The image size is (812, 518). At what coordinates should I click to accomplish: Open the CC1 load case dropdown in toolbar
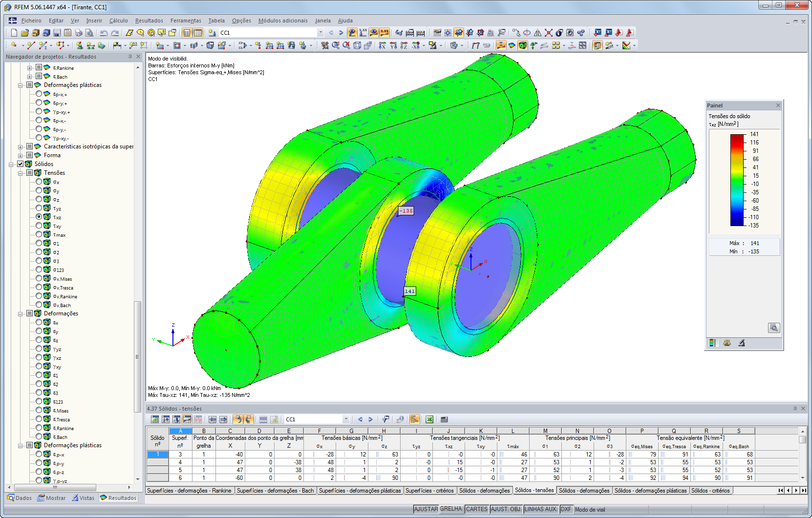pos(321,33)
